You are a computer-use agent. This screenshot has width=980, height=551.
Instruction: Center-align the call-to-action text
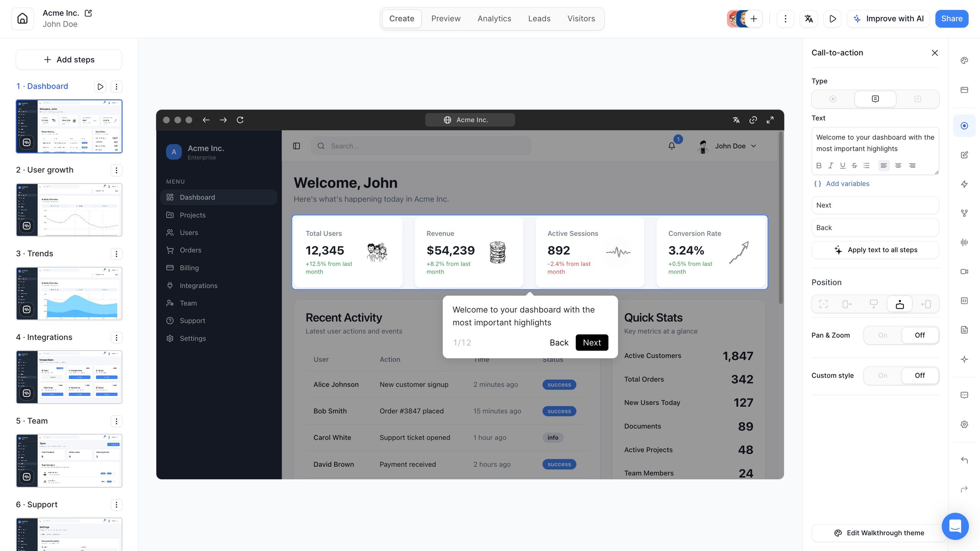(x=898, y=166)
